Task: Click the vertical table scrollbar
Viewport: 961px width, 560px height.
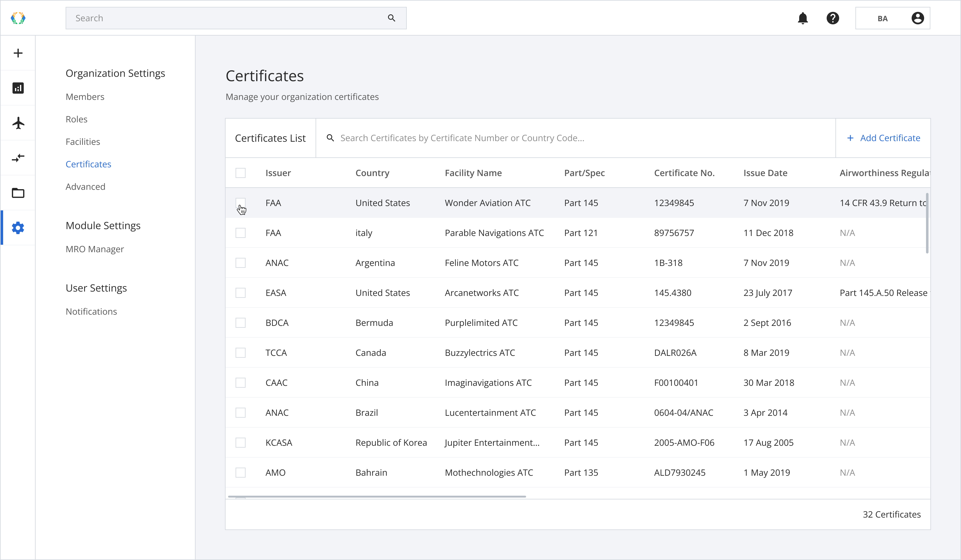Action: (x=927, y=223)
